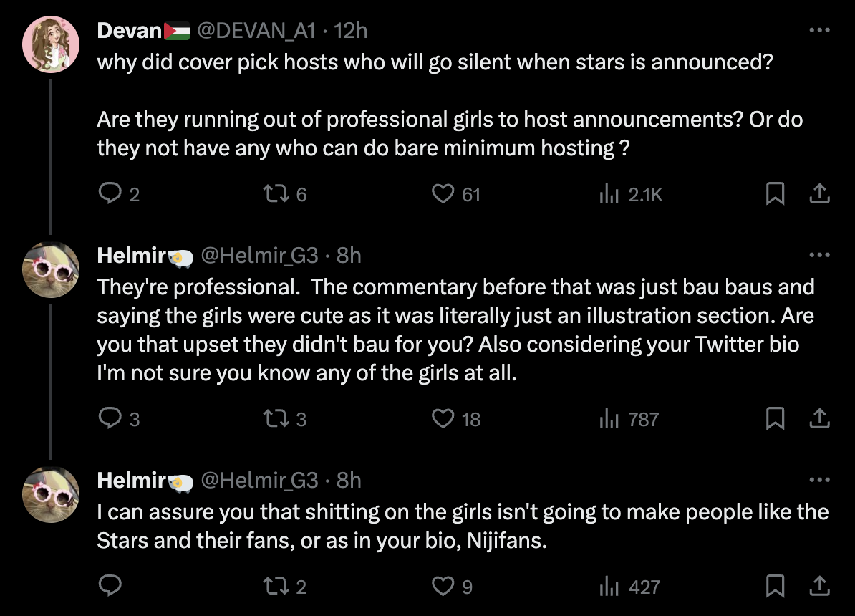Reply to Helmir's "I can assure you" tweet
This screenshot has height=616, width=855.
[x=109, y=587]
